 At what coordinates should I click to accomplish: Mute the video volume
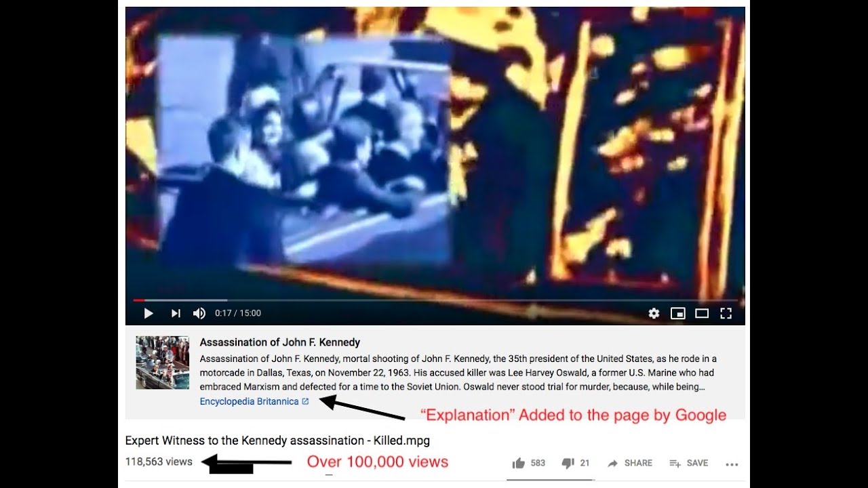199,313
